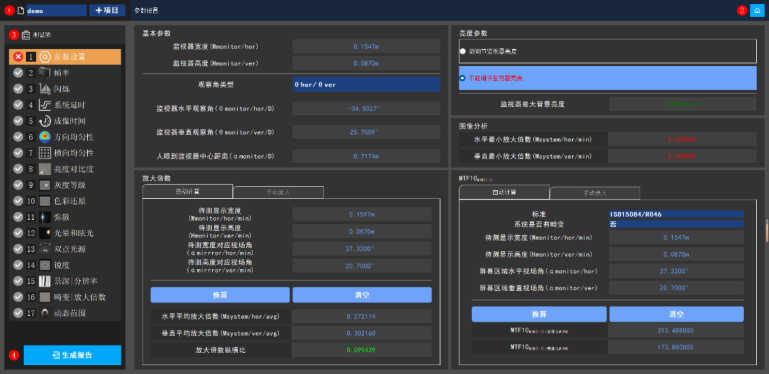769x374 pixels.
Task: Expand the 系统是否有畸变 dropdown
Action: click(676, 224)
